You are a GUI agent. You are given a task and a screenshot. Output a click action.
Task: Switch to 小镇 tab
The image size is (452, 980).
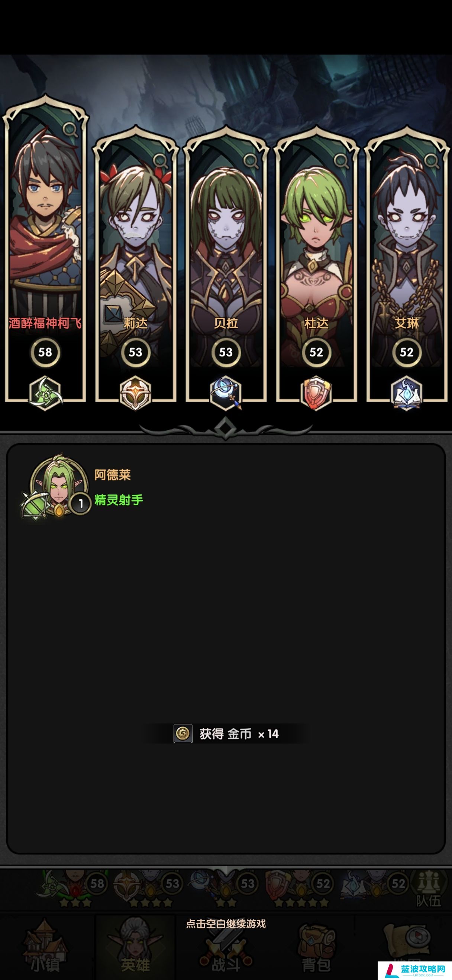[x=46, y=947]
